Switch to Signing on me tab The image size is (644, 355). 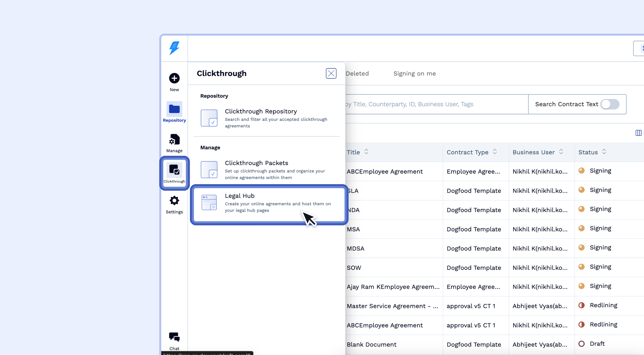[414, 74]
